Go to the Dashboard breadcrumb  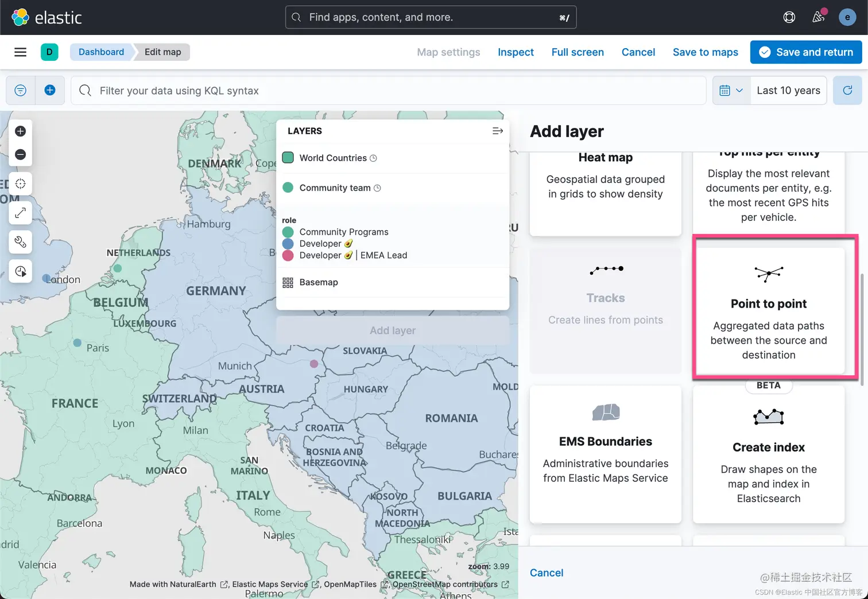[102, 52]
